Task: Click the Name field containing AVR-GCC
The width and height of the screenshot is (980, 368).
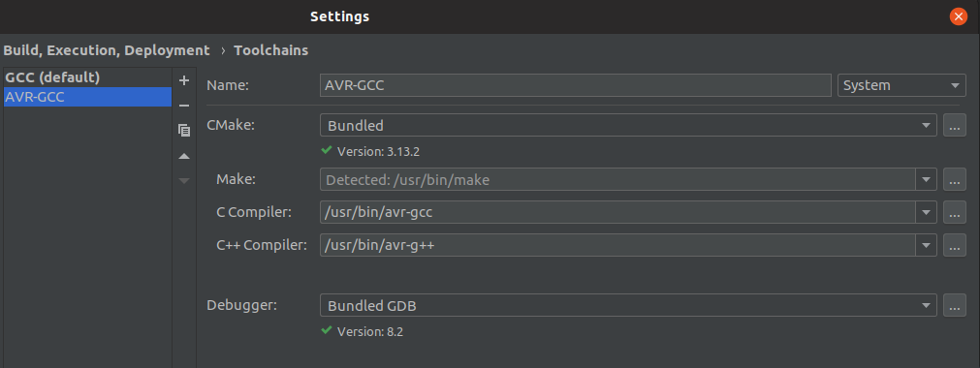Action: (575, 85)
